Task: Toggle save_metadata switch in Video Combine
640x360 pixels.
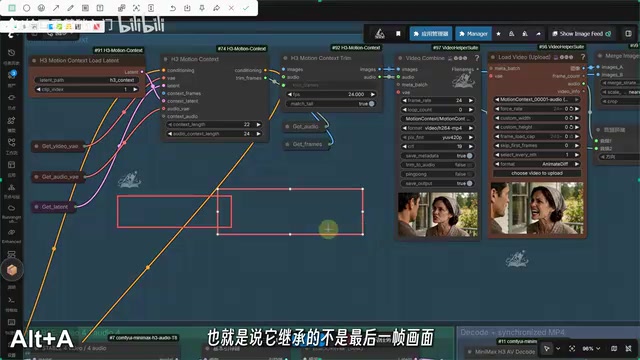Action: (x=469, y=156)
